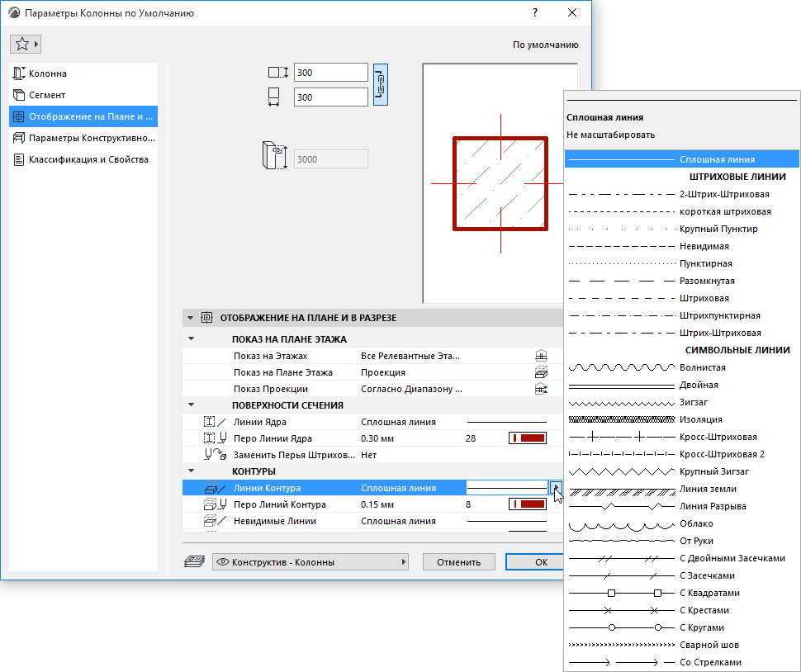Choose Крупный Пунктир line type
Screen dimensions: 801x672
[682, 229]
